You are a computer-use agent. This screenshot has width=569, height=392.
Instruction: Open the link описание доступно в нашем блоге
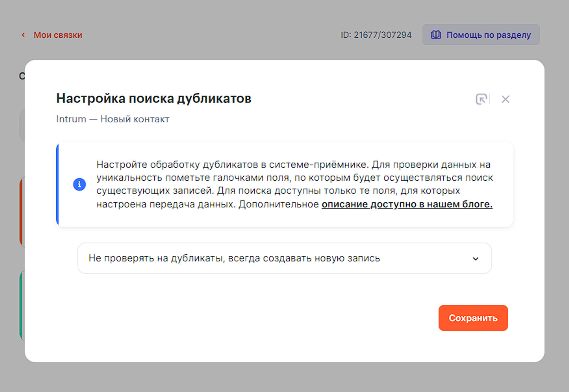[407, 205]
